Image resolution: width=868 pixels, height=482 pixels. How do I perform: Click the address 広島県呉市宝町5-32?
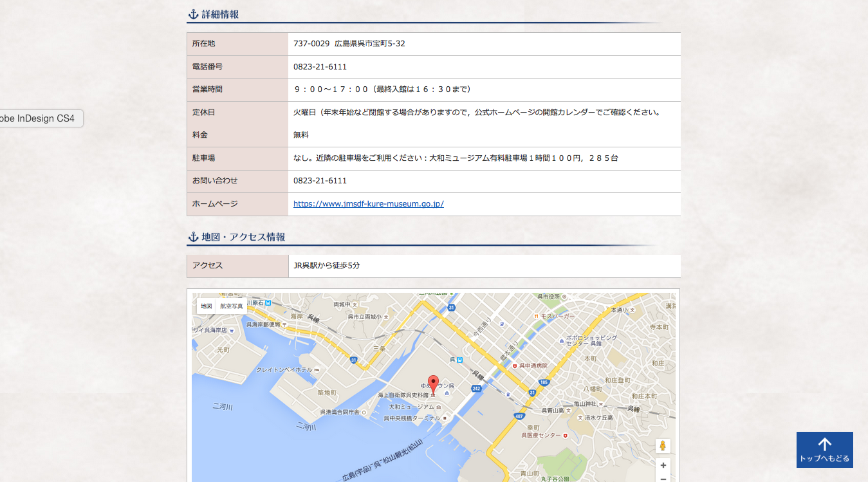coord(369,44)
